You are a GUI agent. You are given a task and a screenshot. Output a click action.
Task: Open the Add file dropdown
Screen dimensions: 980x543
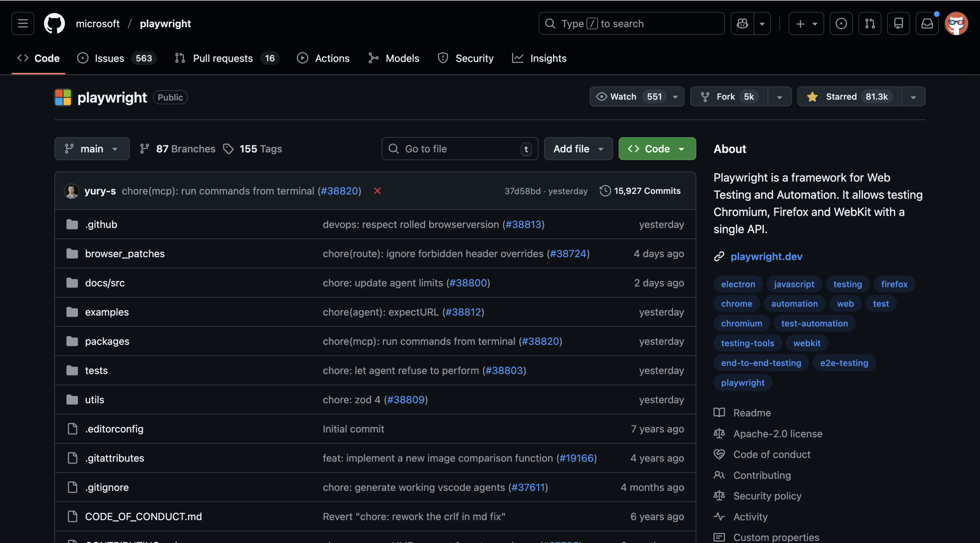(x=578, y=149)
